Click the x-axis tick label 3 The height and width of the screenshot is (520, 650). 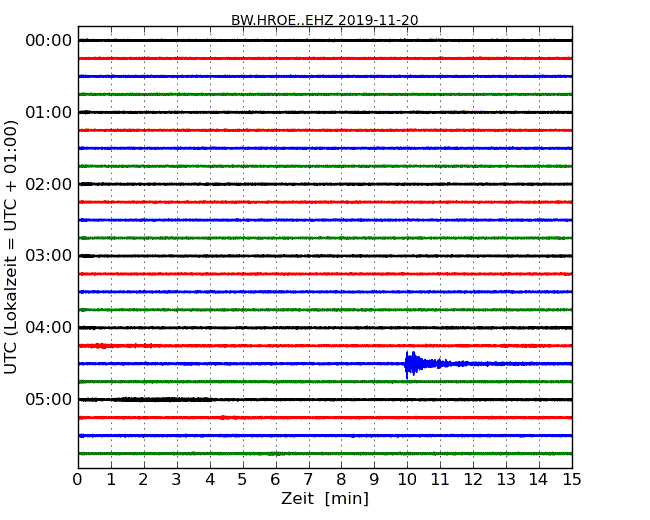(176, 480)
